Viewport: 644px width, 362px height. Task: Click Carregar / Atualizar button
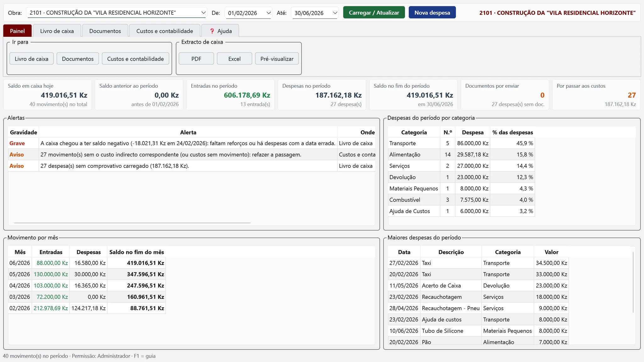pos(374,13)
